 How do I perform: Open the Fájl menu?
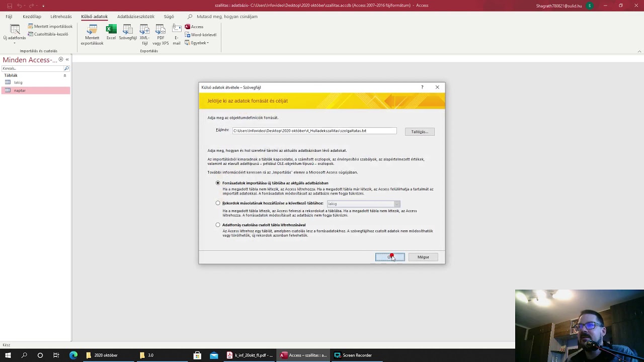(x=9, y=17)
